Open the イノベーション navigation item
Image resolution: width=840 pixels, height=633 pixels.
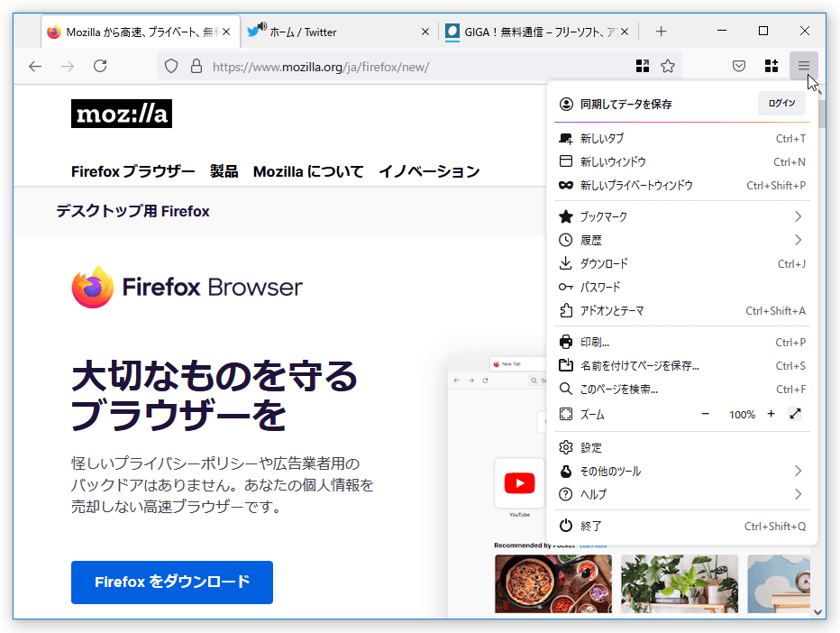[429, 171]
